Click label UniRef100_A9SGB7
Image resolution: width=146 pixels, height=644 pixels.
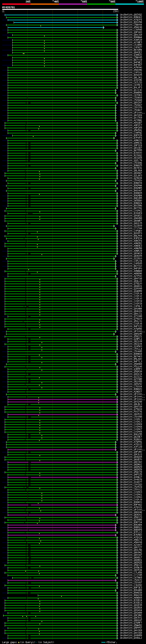point(131,123)
